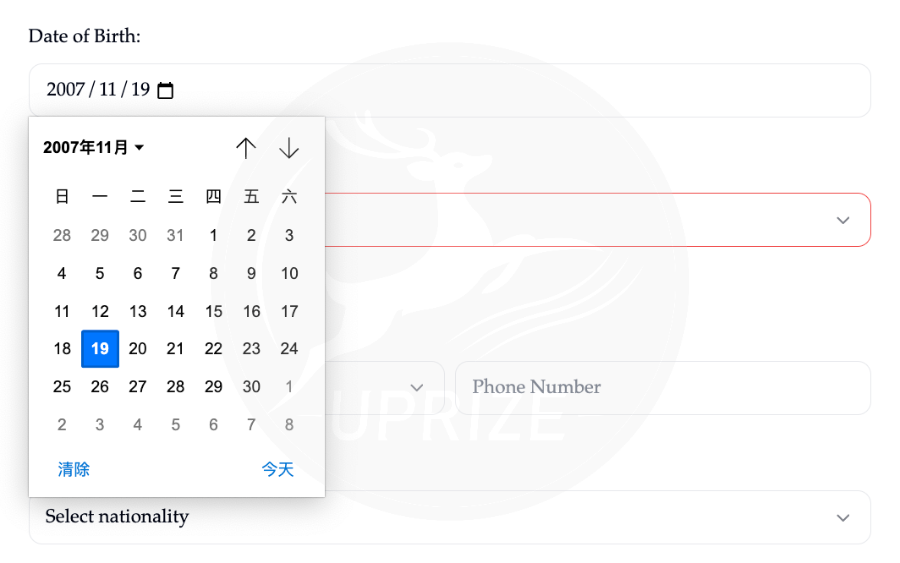Go to previous month with up arrow
Image resolution: width=900 pixels, height=563 pixels.
[246, 148]
